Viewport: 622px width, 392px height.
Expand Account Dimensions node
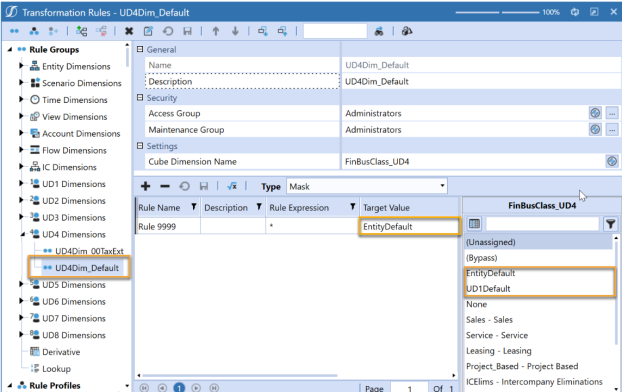[21, 133]
